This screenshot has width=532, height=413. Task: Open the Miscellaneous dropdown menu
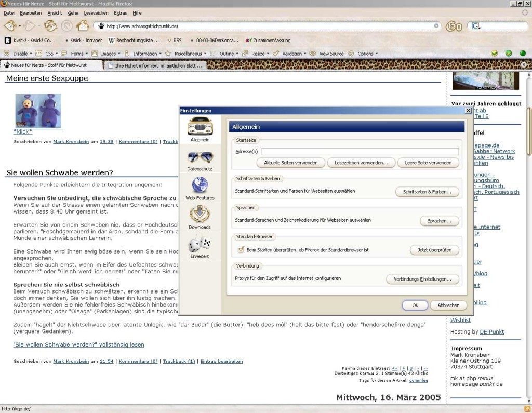click(186, 54)
